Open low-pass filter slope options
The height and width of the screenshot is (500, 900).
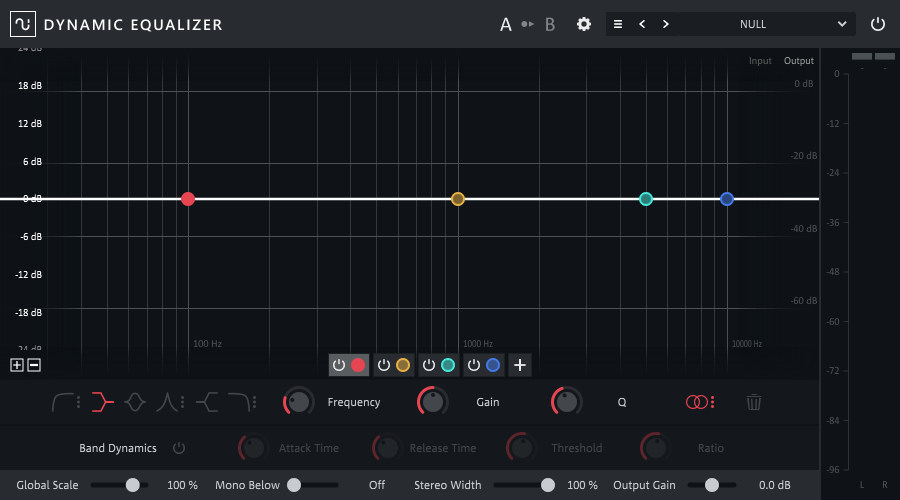pyautogui.click(x=254, y=402)
